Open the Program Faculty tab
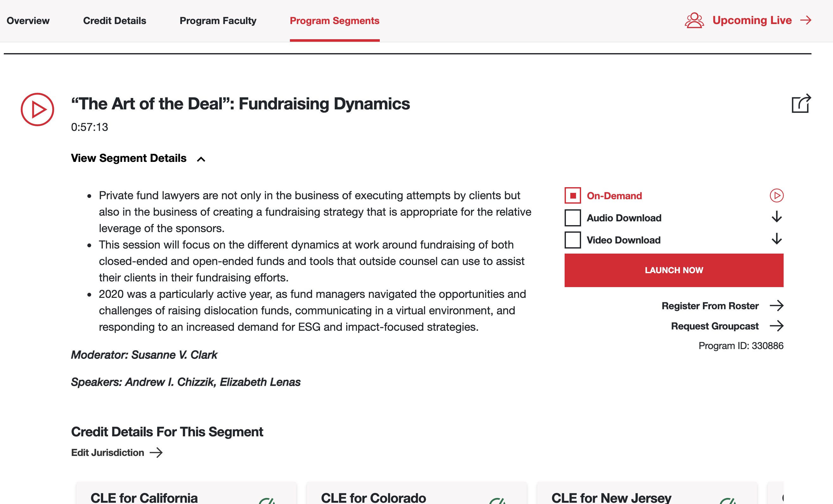Viewport: 833px width, 504px height. [x=218, y=21]
